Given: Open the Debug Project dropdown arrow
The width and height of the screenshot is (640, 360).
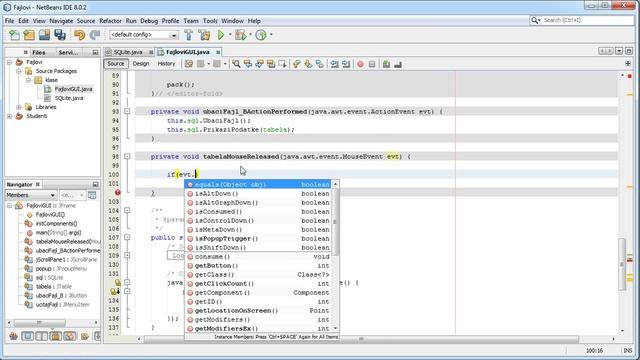Looking at the screenshot, I should tap(250, 35).
